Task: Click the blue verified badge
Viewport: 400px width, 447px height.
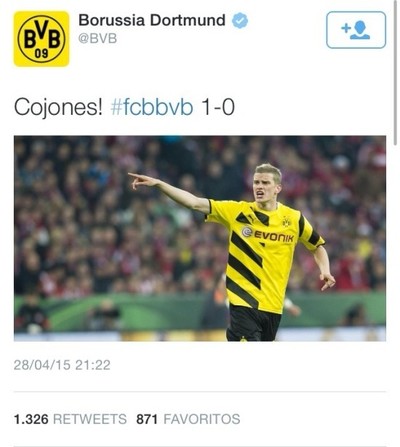Action: pyautogui.click(x=240, y=21)
